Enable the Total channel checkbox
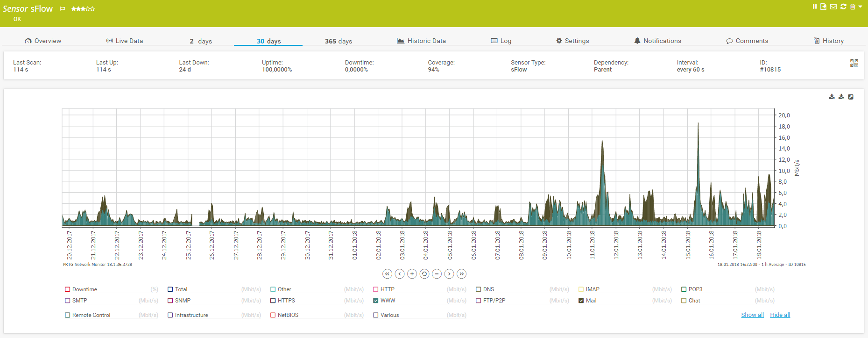This screenshot has height=338, width=868. pos(170,289)
